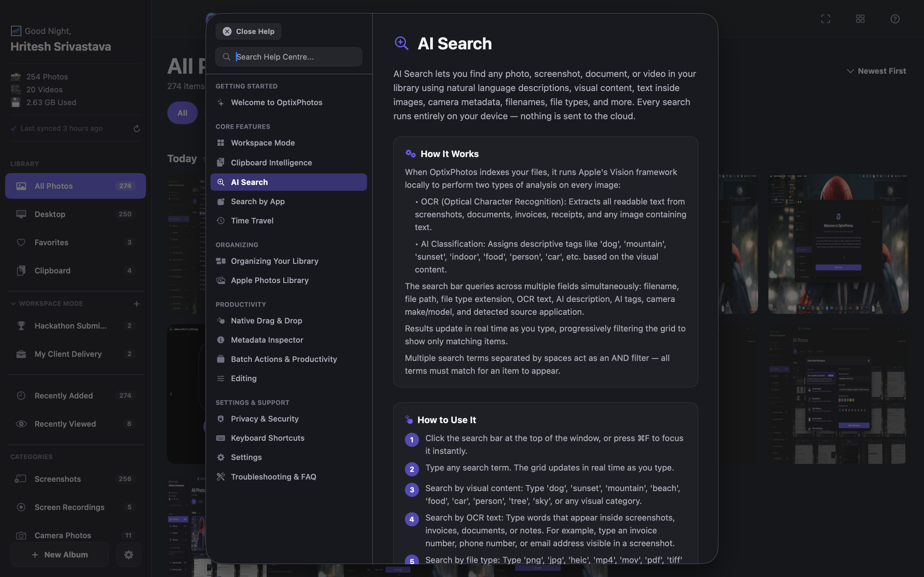This screenshot has width=924, height=577.
Task: Open the Welcome to OptixPhotos screenshot thumbnail
Action: tap(838, 244)
